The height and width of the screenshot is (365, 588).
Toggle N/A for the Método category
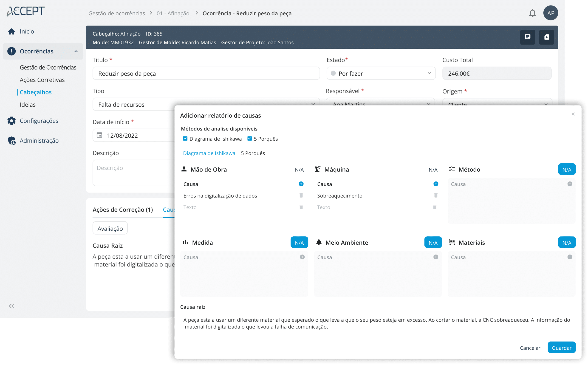[566, 170]
